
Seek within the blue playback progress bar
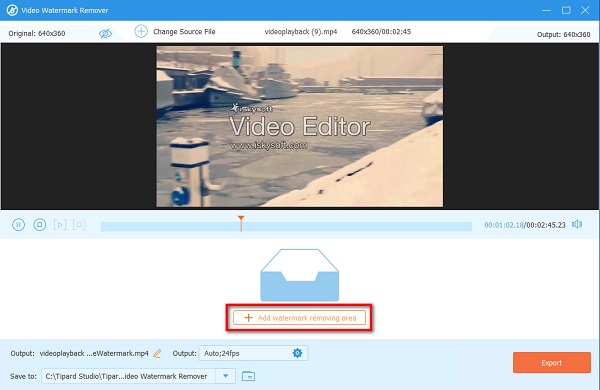tap(286, 227)
